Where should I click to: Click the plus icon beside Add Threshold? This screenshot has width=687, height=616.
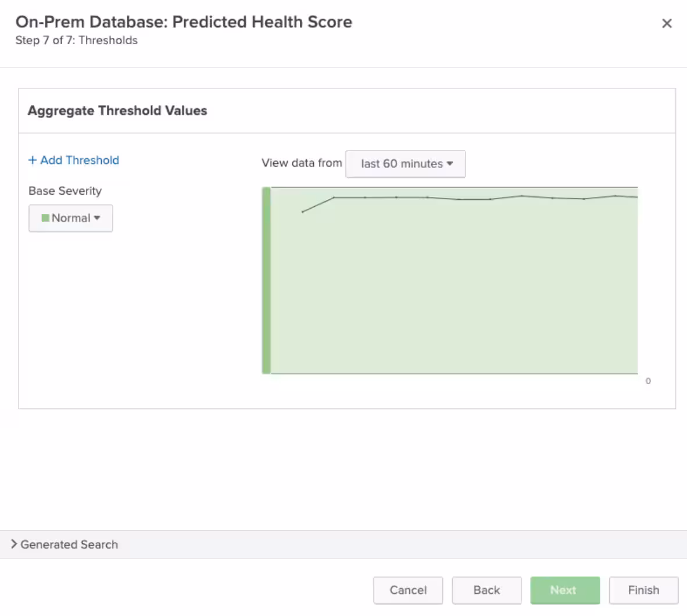[x=32, y=160]
